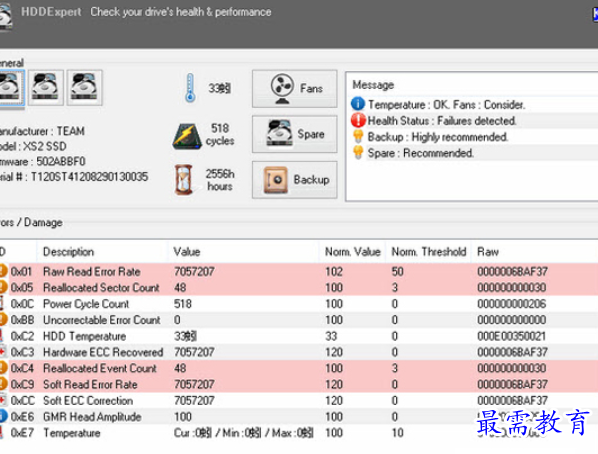Select the Soft ECC Correction row
Viewport: 598px width, 454px height.
click(x=299, y=401)
